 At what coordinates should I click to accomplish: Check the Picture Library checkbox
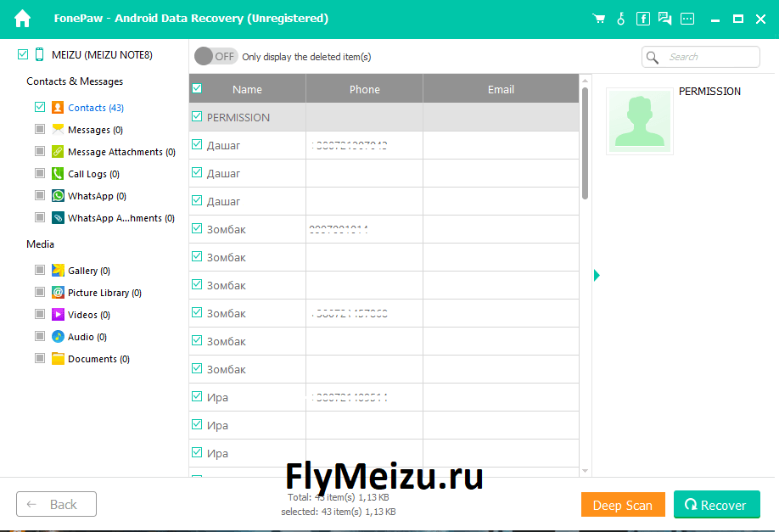click(x=40, y=292)
